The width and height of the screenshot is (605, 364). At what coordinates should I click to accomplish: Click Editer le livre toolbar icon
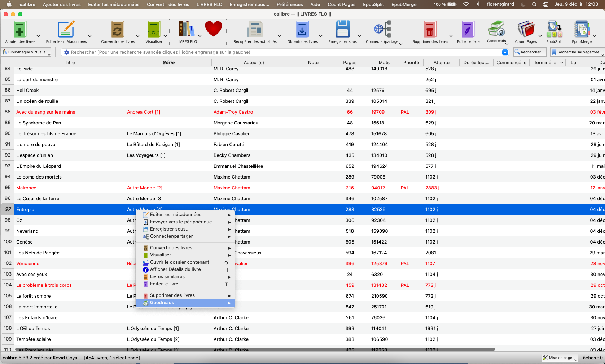[468, 29]
